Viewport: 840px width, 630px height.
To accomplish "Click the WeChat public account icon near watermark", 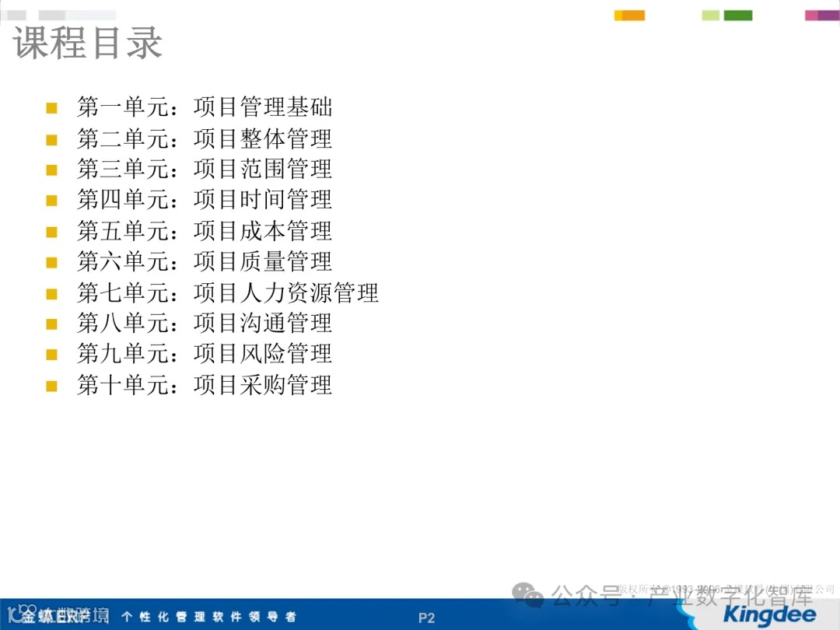I will [528, 595].
